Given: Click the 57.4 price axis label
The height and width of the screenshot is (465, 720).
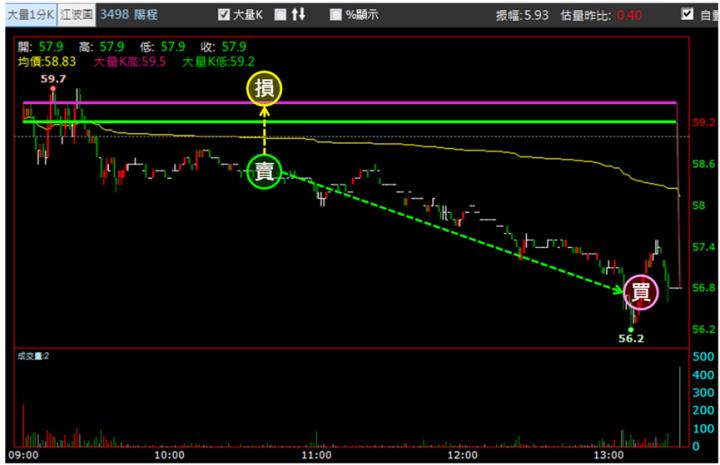Looking at the screenshot, I should point(704,247).
